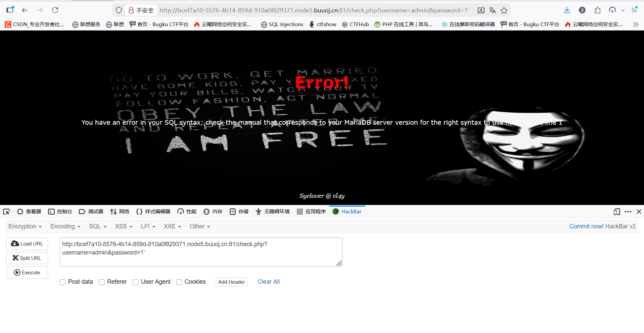The width and height of the screenshot is (644, 333).
Task: Open CSDN bookmark
Action: coord(35,24)
